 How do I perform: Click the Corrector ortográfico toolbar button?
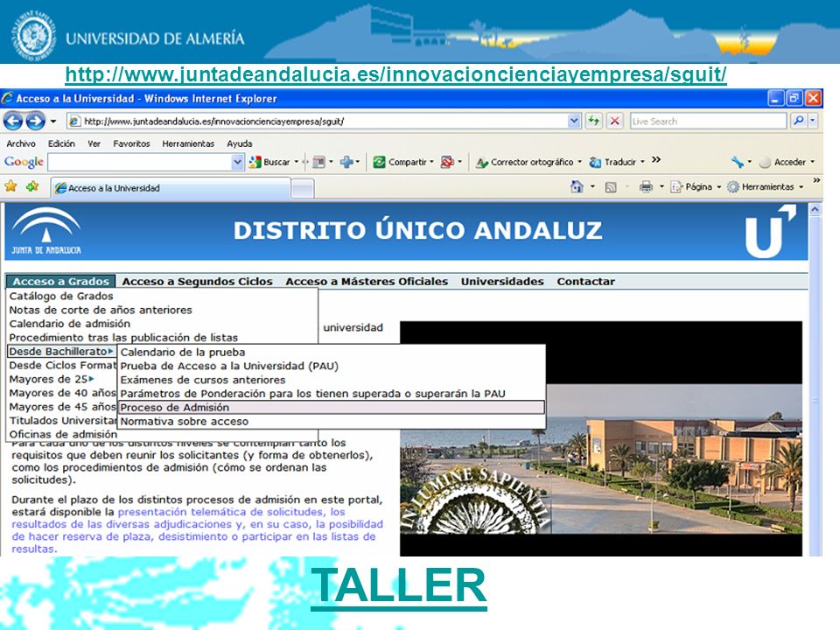click(525, 162)
